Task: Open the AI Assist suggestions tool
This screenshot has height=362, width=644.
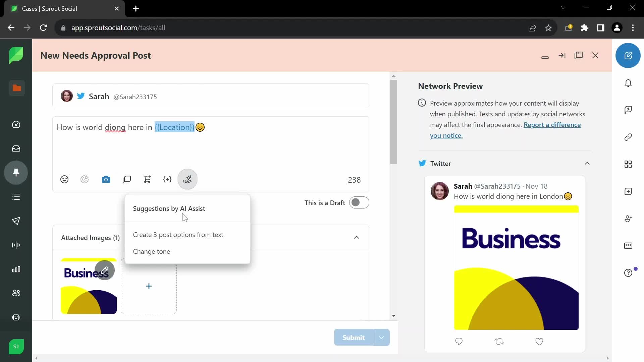Action: pos(187,179)
